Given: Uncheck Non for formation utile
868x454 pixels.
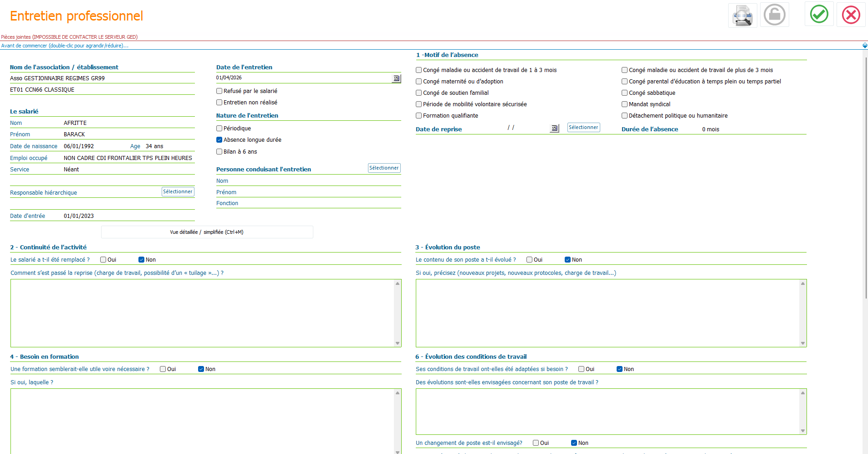Looking at the screenshot, I should coord(201,369).
